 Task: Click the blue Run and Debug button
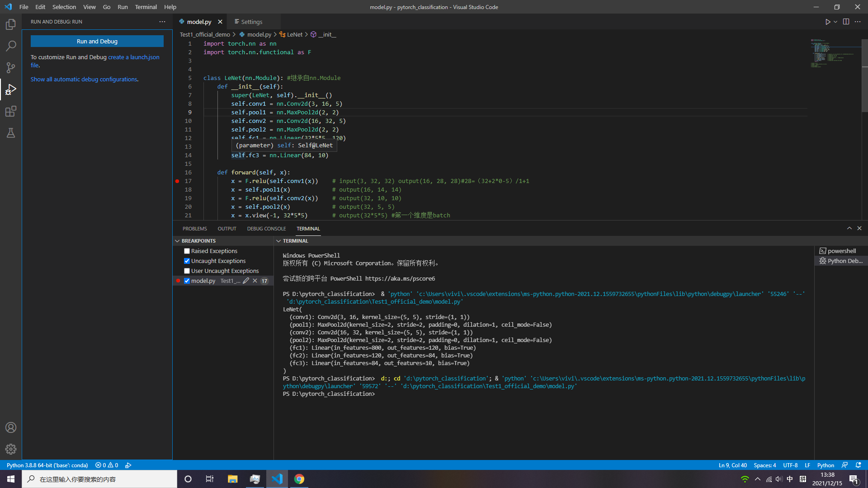coord(97,41)
